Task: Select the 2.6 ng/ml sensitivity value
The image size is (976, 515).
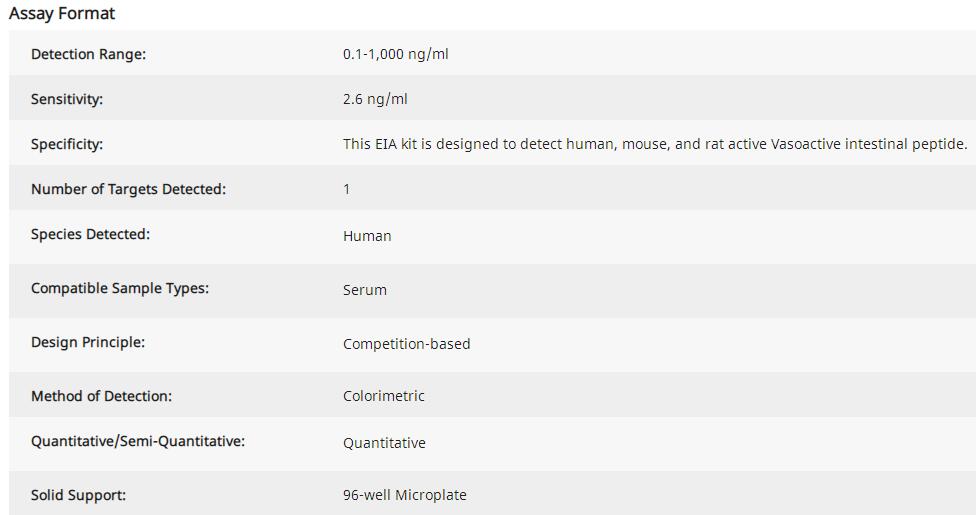Action: (x=375, y=99)
